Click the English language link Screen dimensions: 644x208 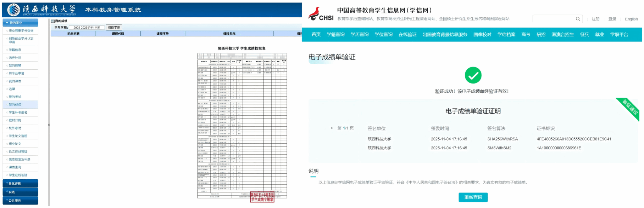click(x=631, y=19)
